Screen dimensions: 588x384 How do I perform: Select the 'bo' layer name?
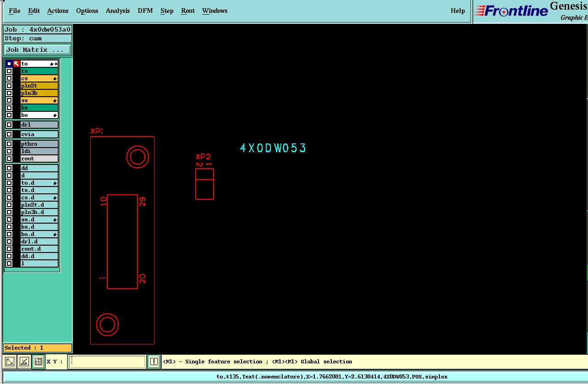[x=39, y=115]
